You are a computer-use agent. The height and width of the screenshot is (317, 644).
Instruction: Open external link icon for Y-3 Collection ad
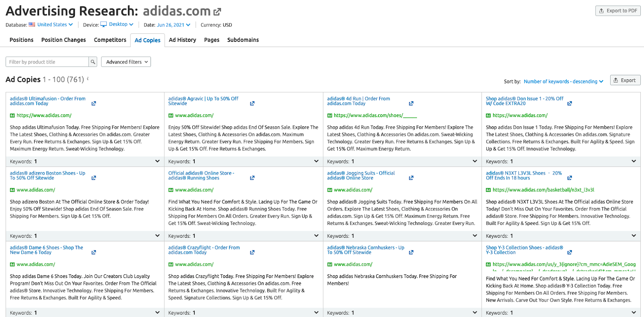tap(570, 252)
